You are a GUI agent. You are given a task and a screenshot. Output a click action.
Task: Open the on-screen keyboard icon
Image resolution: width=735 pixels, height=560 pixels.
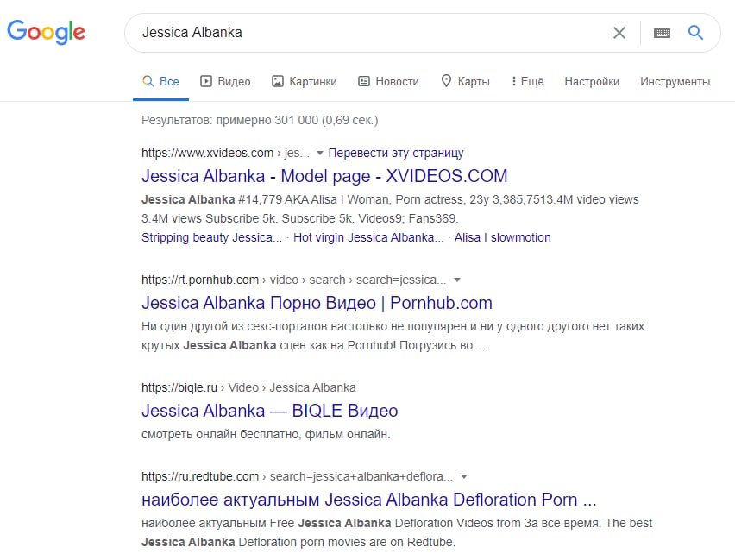coord(662,33)
